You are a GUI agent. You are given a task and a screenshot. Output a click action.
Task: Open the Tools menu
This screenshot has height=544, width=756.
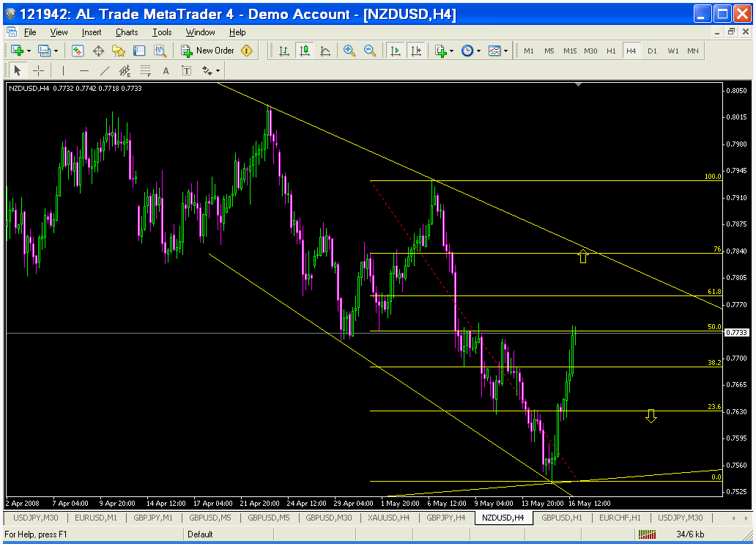pos(162,32)
